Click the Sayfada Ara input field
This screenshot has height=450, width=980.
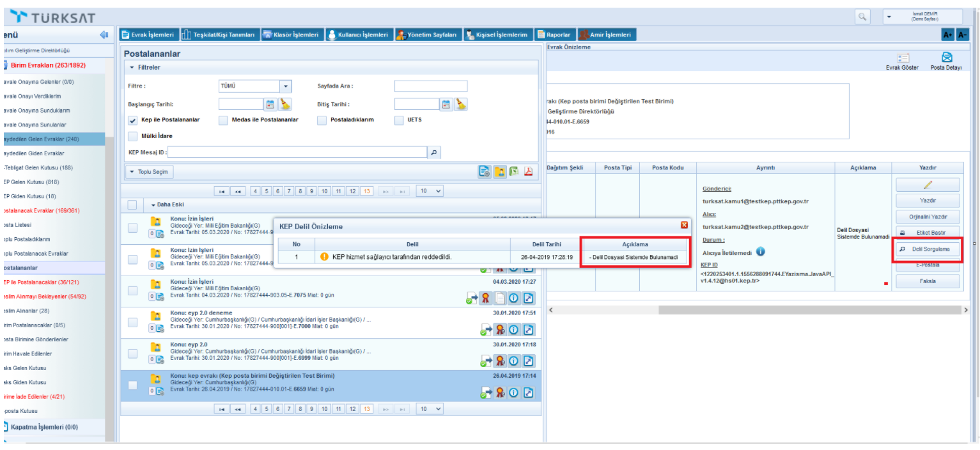pyautogui.click(x=430, y=86)
